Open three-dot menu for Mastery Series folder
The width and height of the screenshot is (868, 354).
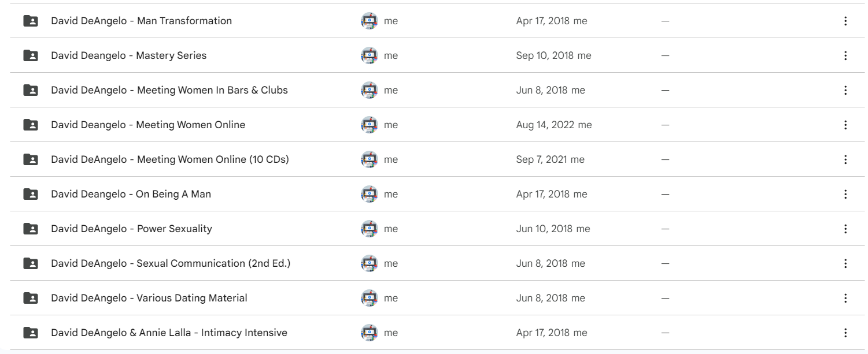[x=845, y=55]
